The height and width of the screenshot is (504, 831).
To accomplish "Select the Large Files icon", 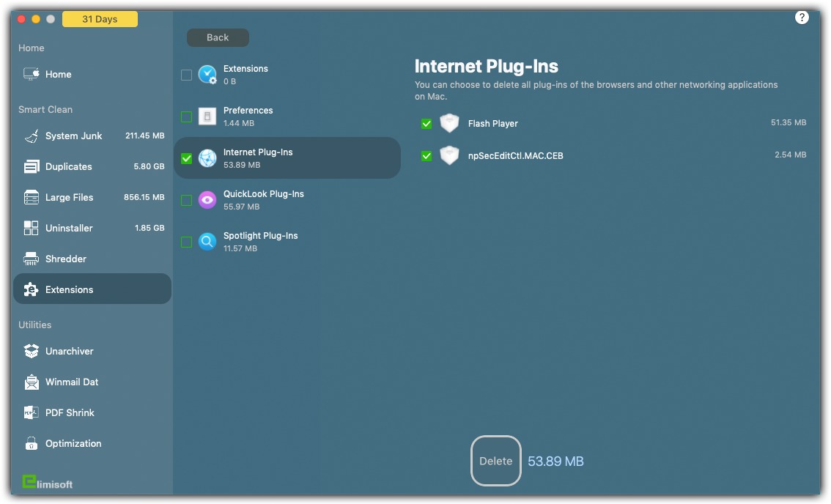I will coord(32,198).
